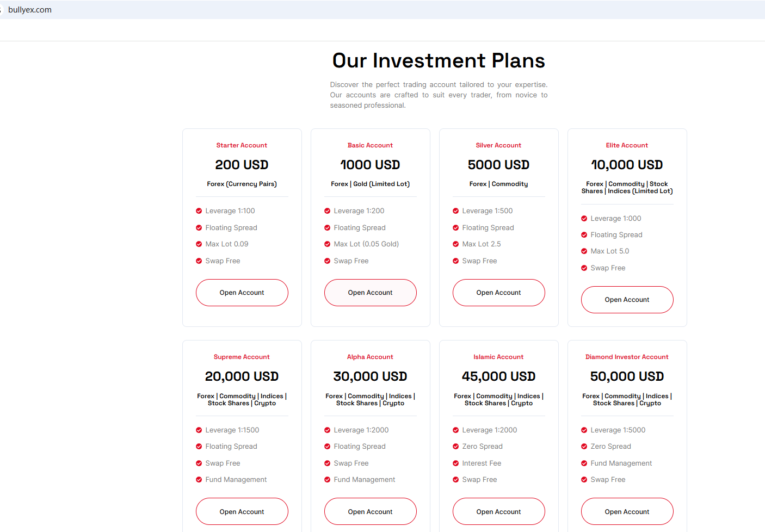Screen dimensions: 765x532
Task: Click the checkmark beside Leverage 1:1500
Action: pos(199,430)
